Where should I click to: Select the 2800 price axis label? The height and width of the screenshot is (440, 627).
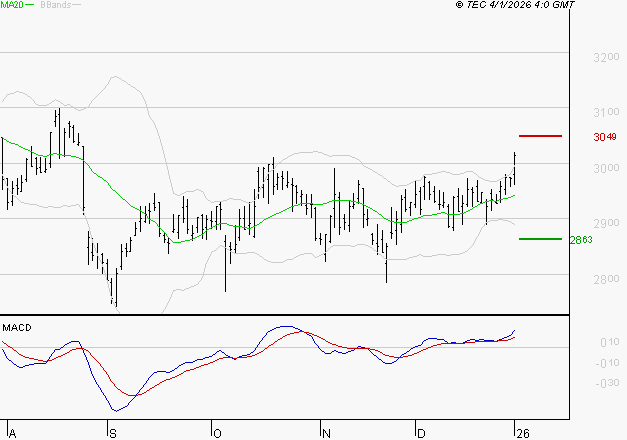tap(603, 279)
